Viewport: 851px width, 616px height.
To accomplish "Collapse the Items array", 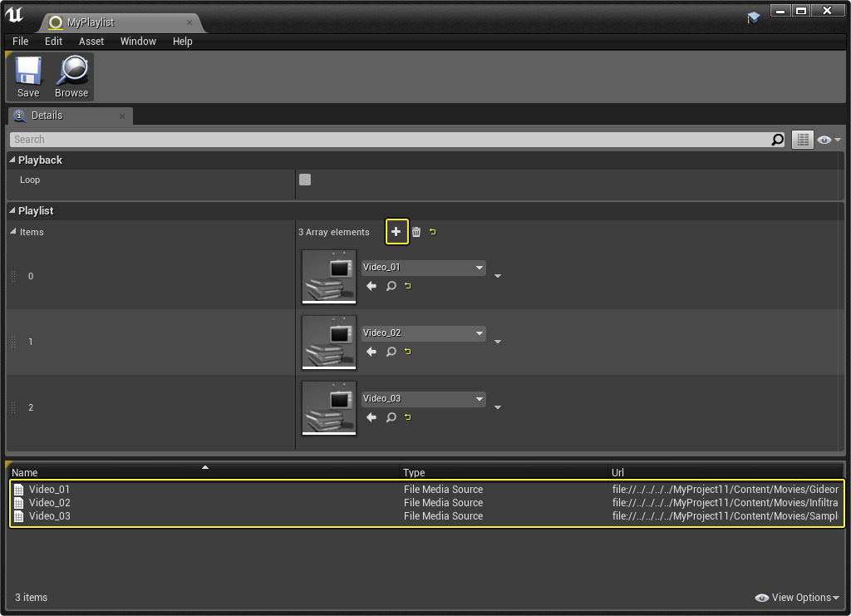I will coord(12,232).
